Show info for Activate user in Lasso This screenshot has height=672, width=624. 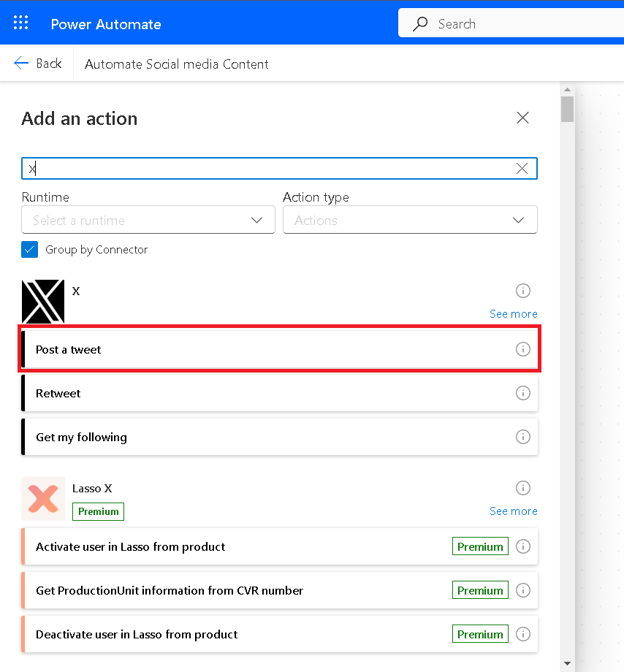pyautogui.click(x=522, y=546)
